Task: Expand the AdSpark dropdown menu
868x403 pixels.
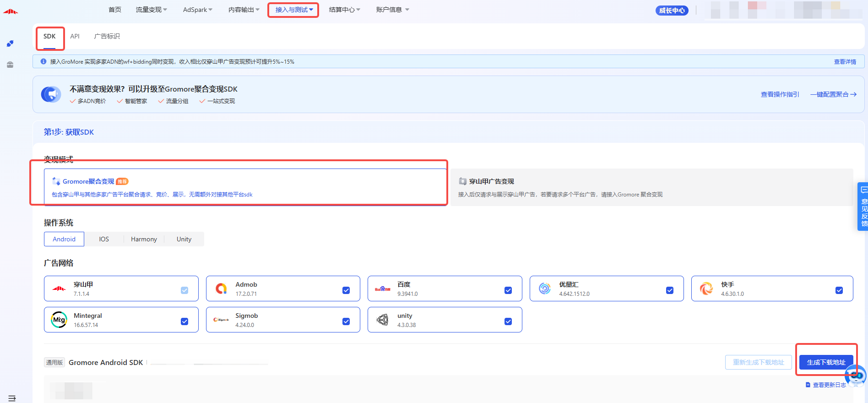Action: click(198, 10)
